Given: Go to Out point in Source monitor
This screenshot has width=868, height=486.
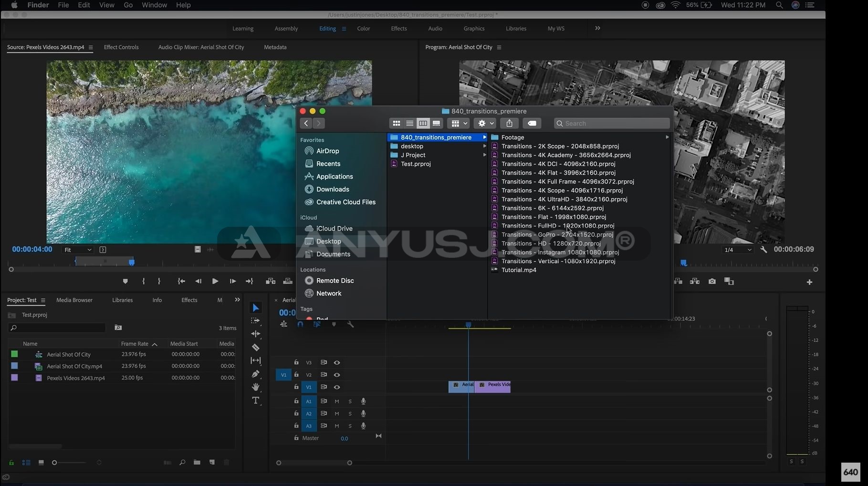Looking at the screenshot, I should (x=249, y=281).
